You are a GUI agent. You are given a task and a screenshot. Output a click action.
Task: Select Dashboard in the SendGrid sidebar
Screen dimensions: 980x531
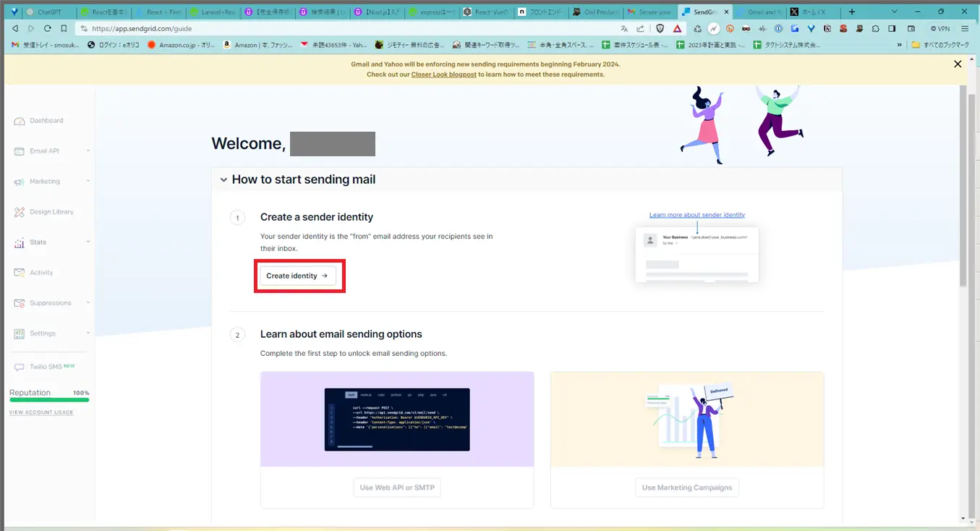point(18,120)
